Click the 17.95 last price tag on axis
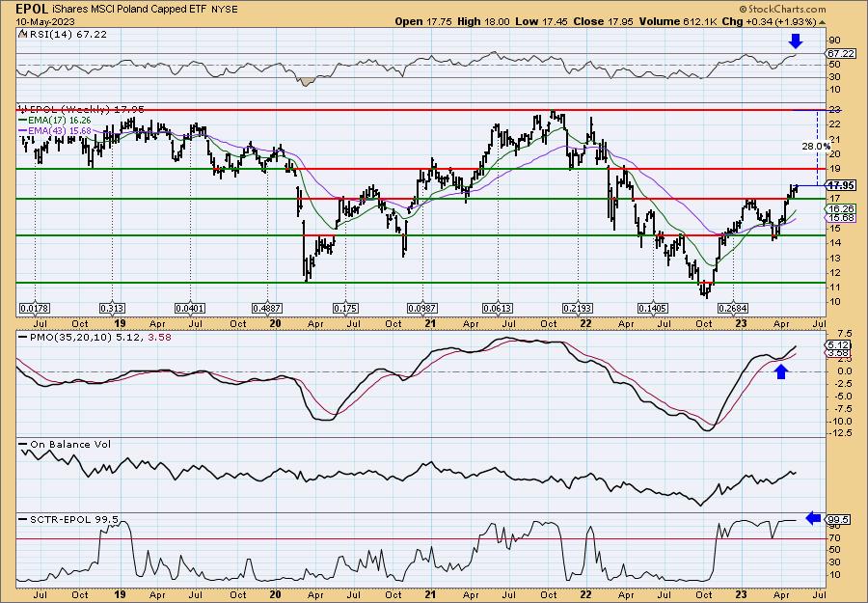Viewport: 868px width, 603px height. [x=841, y=185]
